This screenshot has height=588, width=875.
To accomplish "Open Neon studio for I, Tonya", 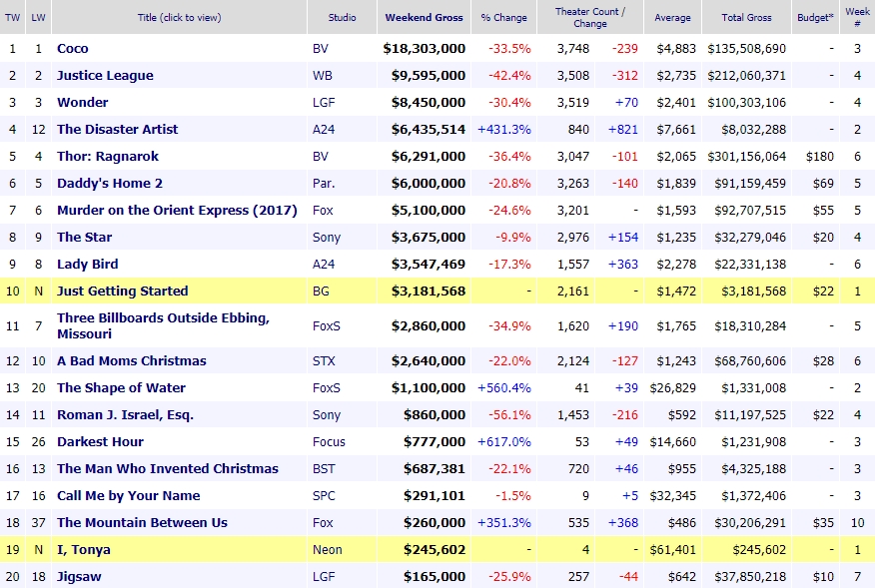I will click(327, 550).
